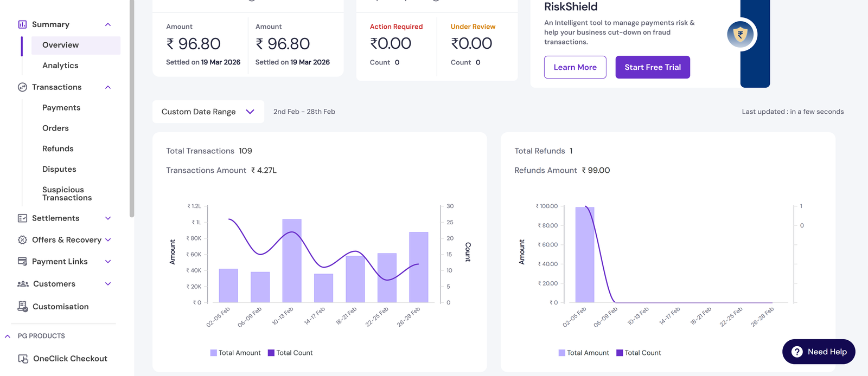Click Start Free Trial button
This screenshot has height=376, width=868.
(x=653, y=67)
